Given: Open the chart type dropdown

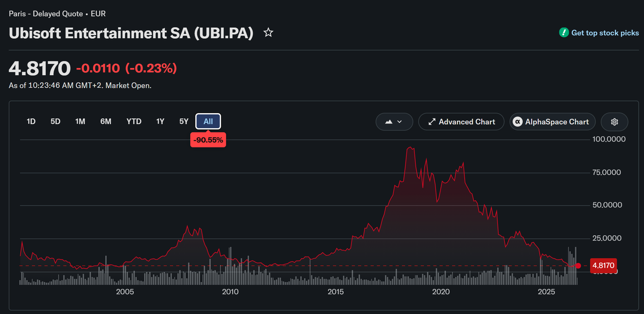Looking at the screenshot, I should click(x=394, y=122).
